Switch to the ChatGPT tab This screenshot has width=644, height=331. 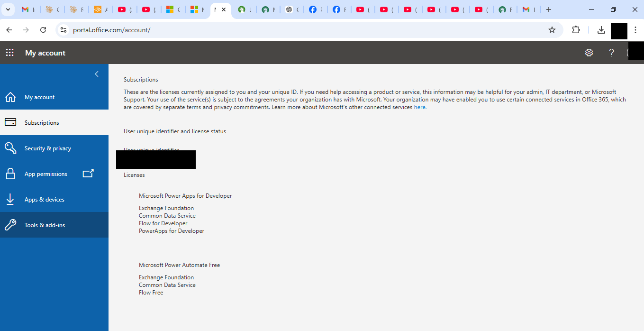pyautogui.click(x=291, y=9)
